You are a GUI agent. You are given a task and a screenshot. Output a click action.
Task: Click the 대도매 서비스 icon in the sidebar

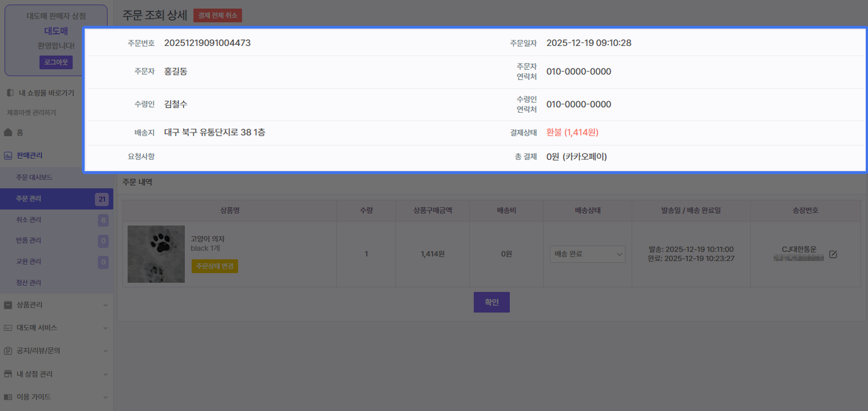pyautogui.click(x=8, y=328)
